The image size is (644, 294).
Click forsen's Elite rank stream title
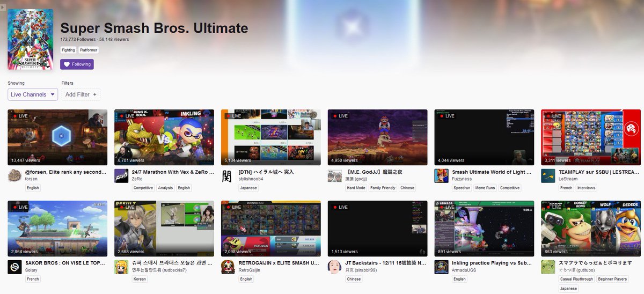pyautogui.click(x=66, y=172)
